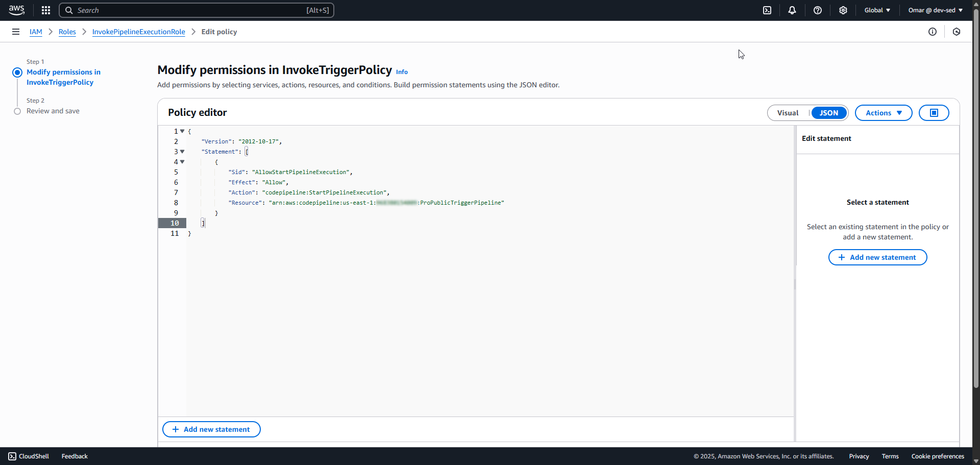Click the "Resource" ARN line
The height and width of the screenshot is (465, 980).
click(x=366, y=203)
